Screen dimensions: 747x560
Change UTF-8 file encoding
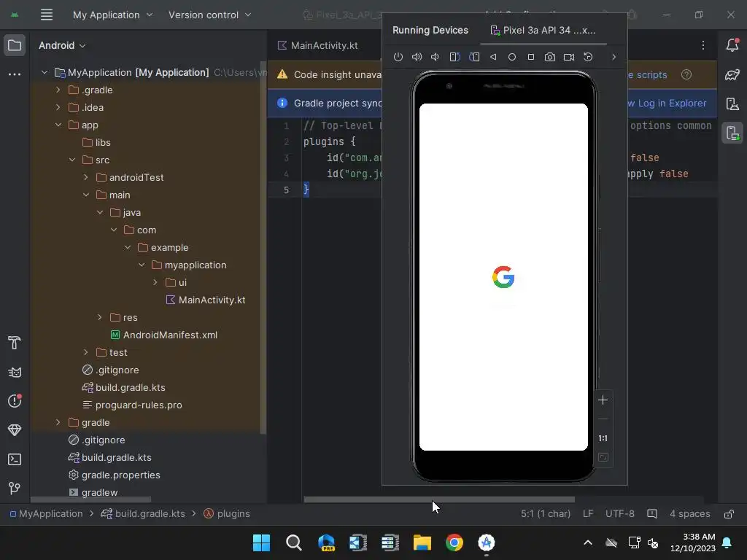[620, 514]
